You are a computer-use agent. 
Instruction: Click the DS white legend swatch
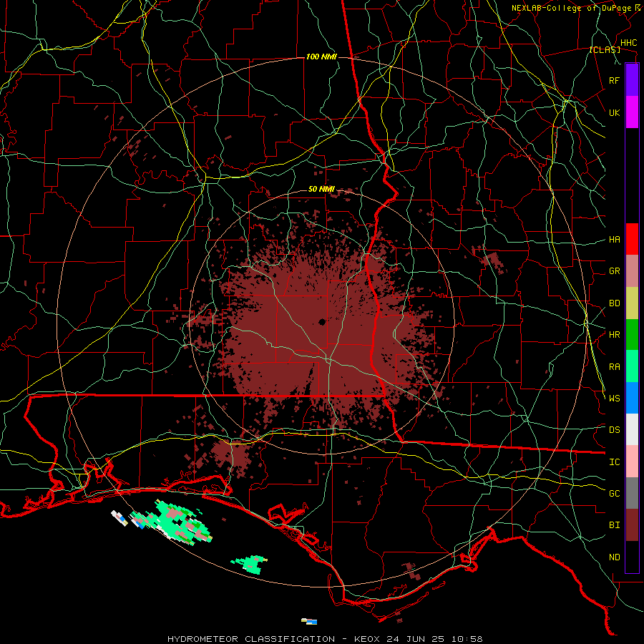[632, 429]
